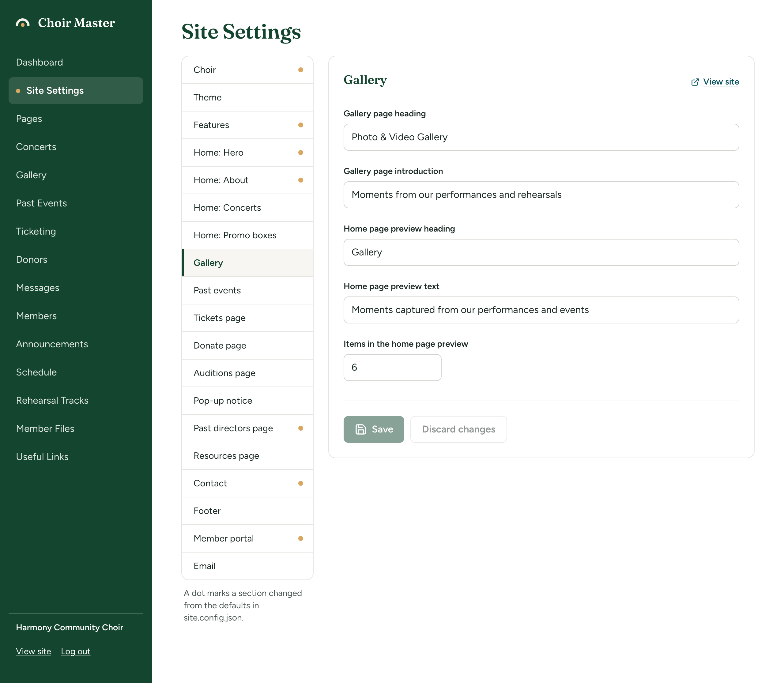Image resolution: width=784 pixels, height=683 pixels.
Task: Open the Donate page section
Action: point(247,346)
